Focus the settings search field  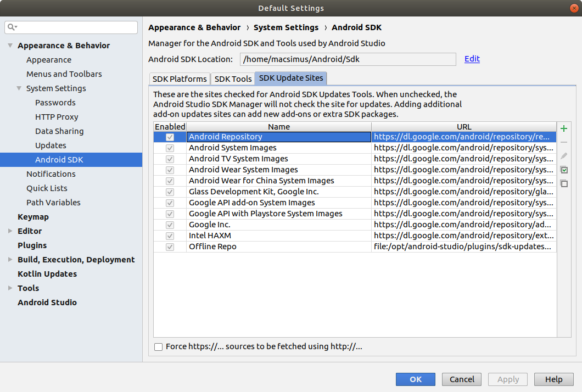(x=71, y=27)
